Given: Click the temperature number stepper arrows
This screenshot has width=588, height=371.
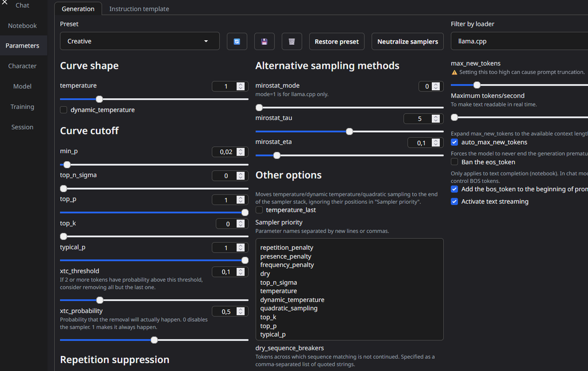Looking at the screenshot, I should 240,86.
